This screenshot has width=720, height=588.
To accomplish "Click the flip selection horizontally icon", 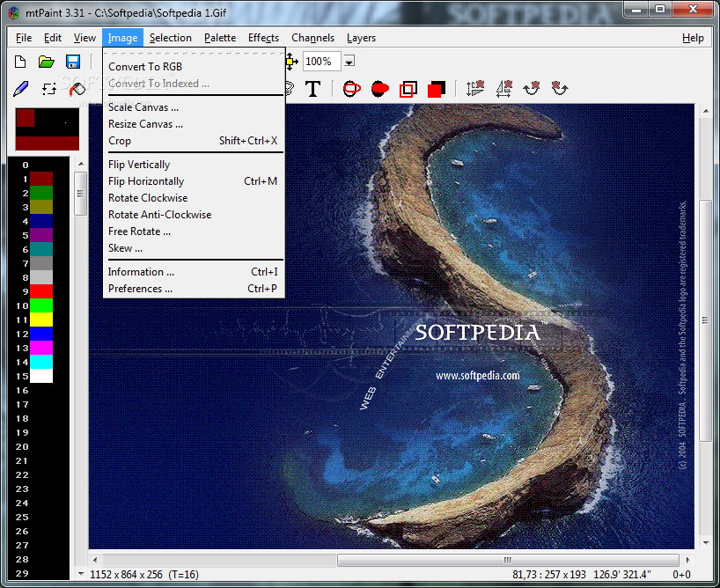I will coord(504,88).
